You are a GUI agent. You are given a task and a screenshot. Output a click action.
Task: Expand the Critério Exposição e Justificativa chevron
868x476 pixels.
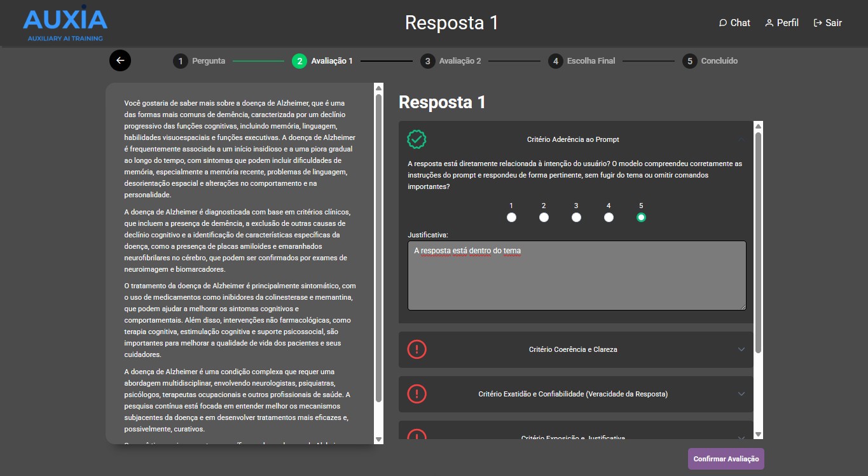point(741,437)
